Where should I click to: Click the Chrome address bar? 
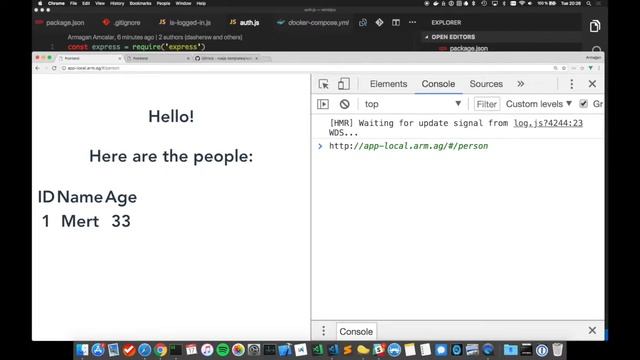(x=306, y=68)
